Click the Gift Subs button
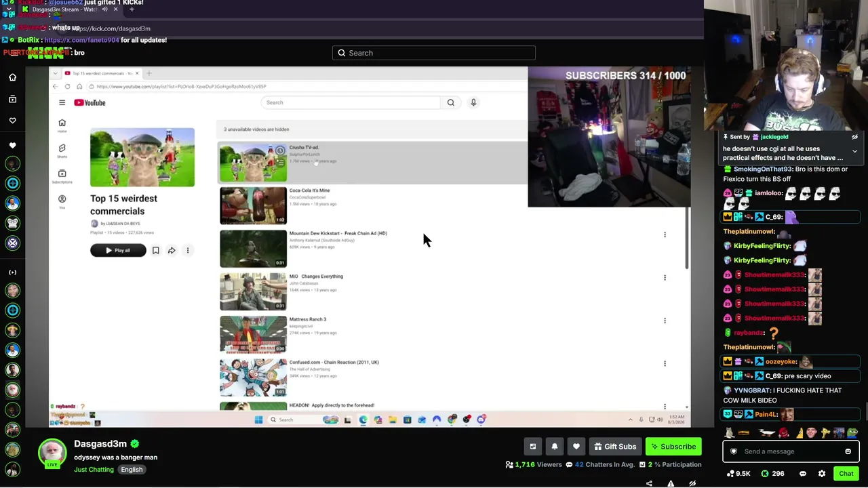The width and height of the screenshot is (868, 488). point(615,447)
